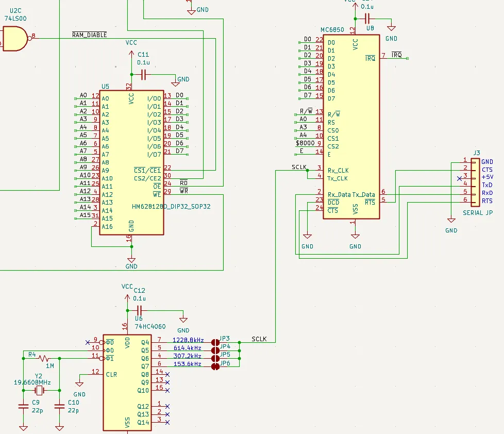This screenshot has height=434, width=504.
Task: Click the 153.6kHz frequency annotation
Action: 188,364
